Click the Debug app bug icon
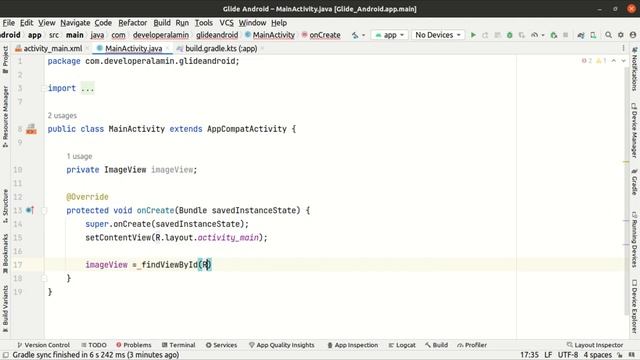Image resolution: width=640 pixels, height=360 pixels. tap(509, 35)
